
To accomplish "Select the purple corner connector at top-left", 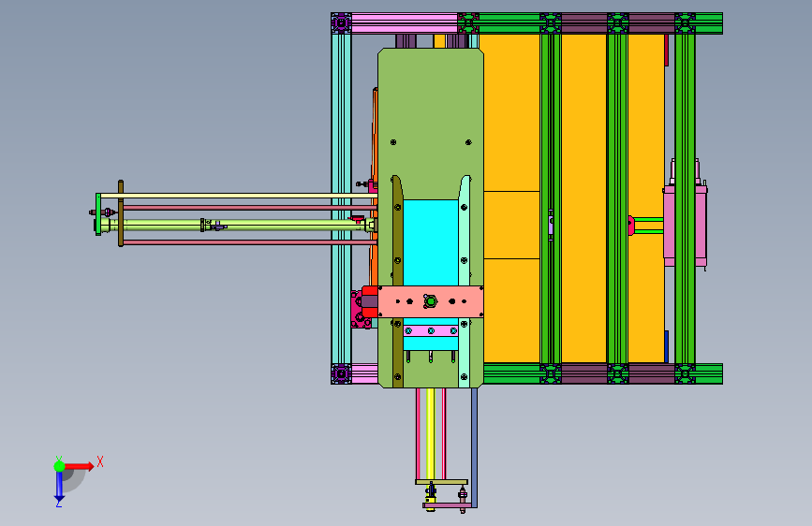I will 341,23.
